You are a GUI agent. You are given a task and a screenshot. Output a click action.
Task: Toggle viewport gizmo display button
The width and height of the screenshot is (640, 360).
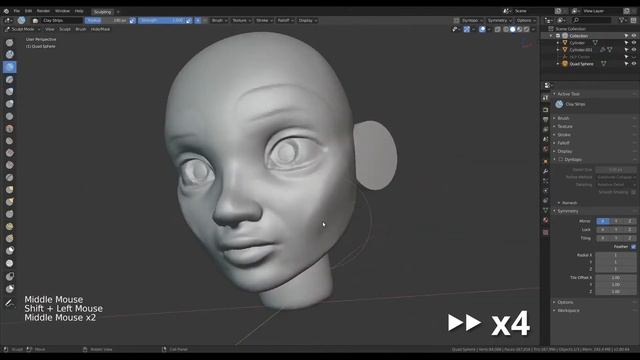tap(467, 29)
